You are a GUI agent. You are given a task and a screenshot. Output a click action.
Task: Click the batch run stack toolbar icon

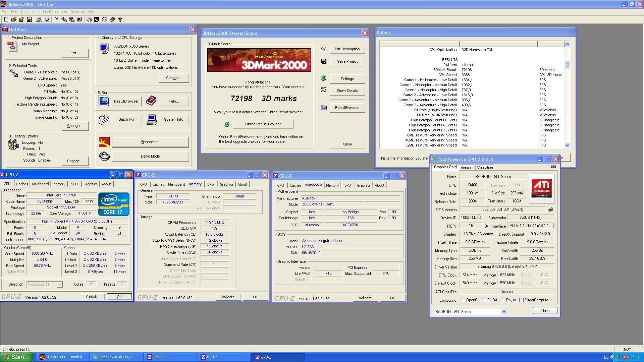(104, 20)
